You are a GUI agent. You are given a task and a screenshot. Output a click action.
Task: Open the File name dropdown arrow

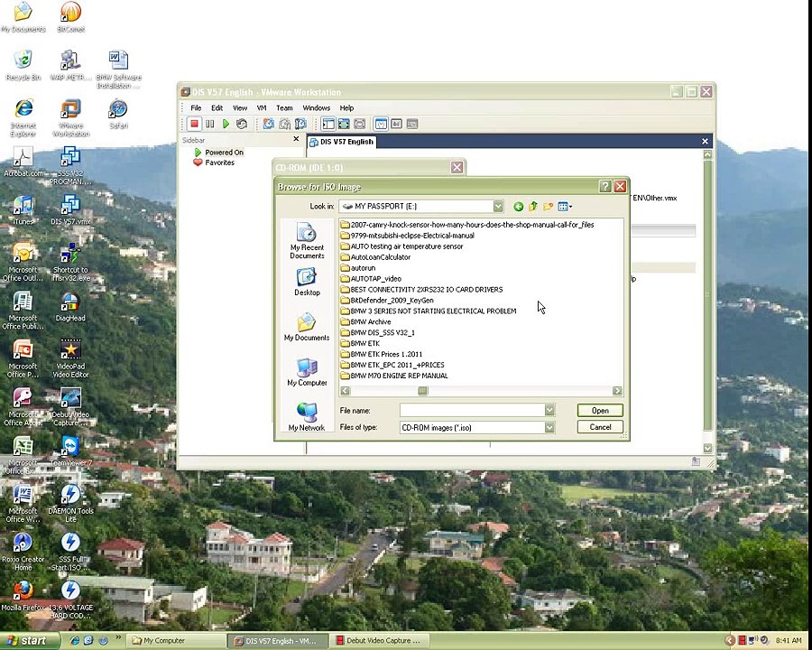click(549, 411)
